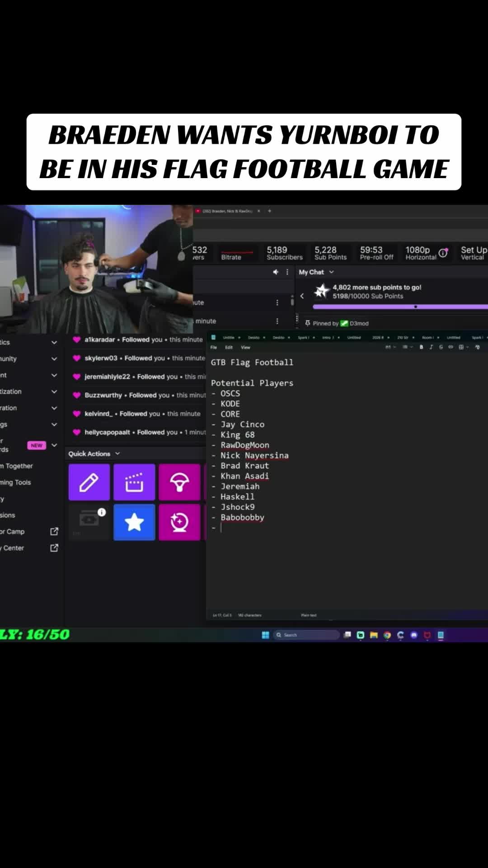
Task: Expand the sidebar section ending in 'tization'
Action: [x=54, y=392]
